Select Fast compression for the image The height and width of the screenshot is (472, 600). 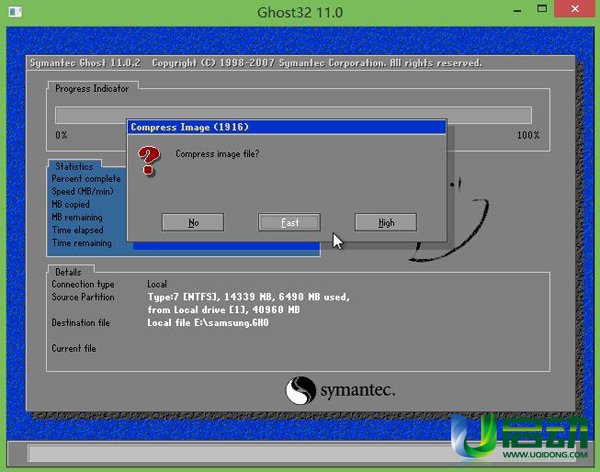tap(289, 222)
